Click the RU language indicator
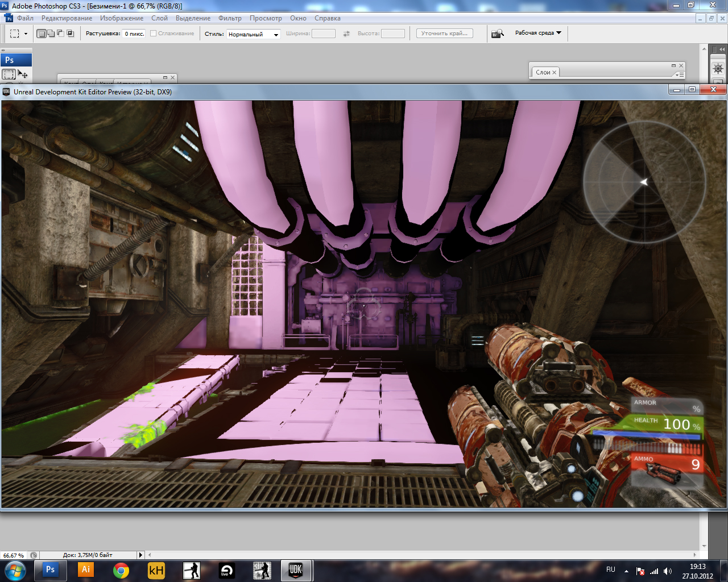Screen dimensions: 728x582 (x=610, y=569)
